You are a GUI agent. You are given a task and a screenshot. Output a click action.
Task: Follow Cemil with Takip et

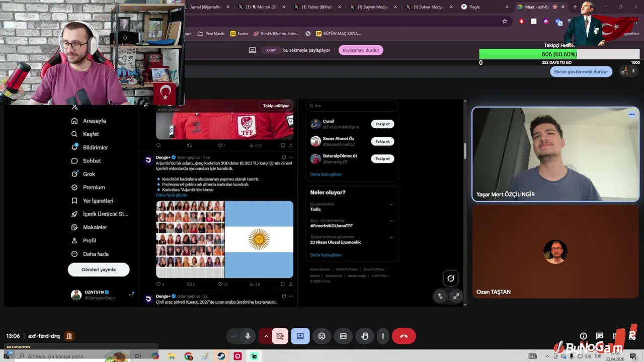point(382,124)
